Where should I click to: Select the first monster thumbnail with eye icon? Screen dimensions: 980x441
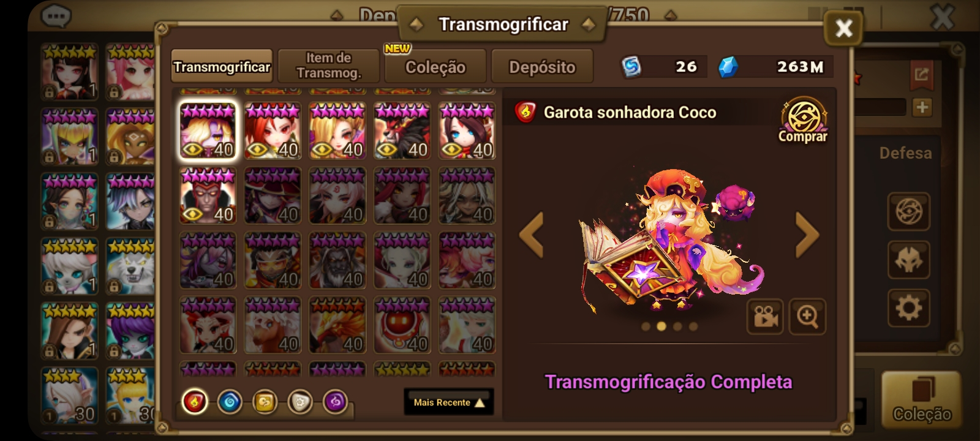[x=208, y=130]
